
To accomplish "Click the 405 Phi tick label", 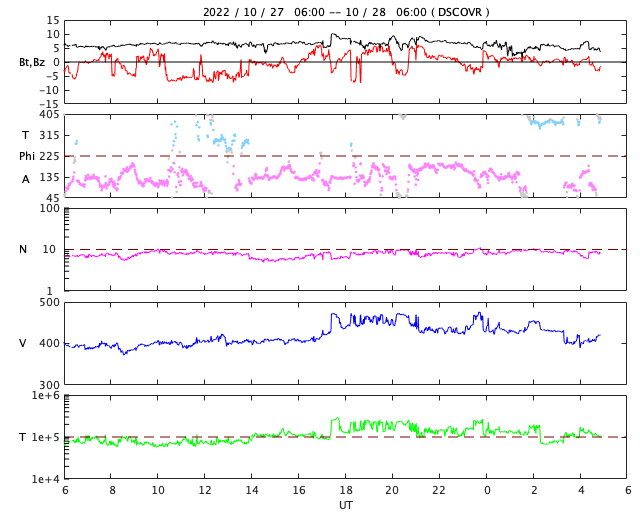I will [x=49, y=114].
